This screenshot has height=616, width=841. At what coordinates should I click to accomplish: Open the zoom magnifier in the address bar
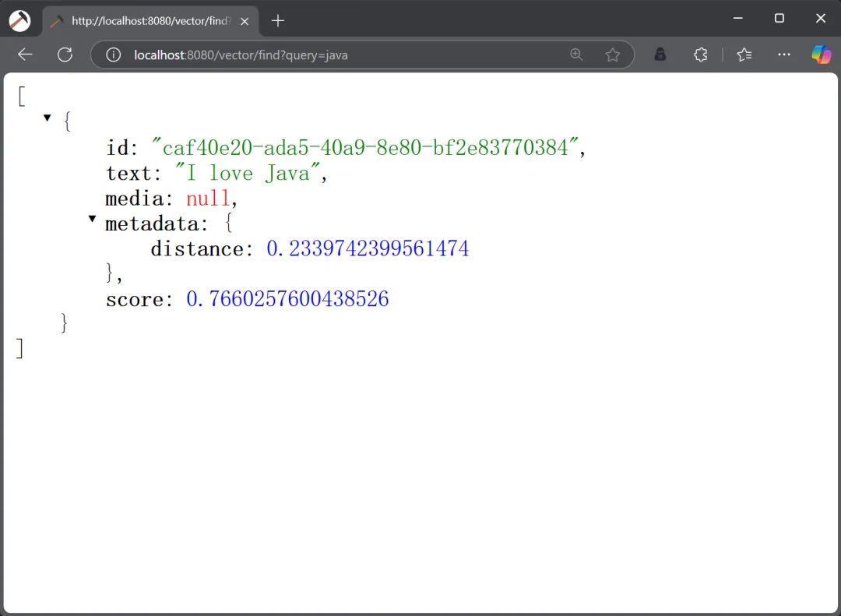(576, 55)
